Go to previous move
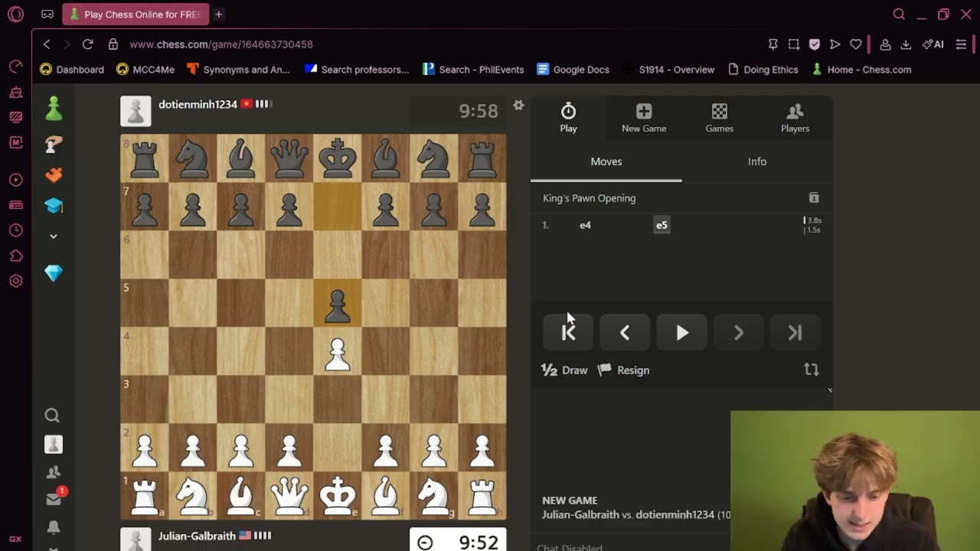The image size is (980, 551). 625,333
